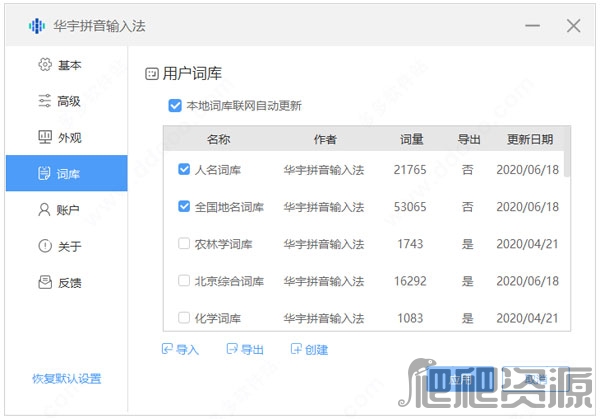This screenshot has width=600, height=419.
Task: Enable the 北京综合词库 checkbox
Action: click(184, 280)
